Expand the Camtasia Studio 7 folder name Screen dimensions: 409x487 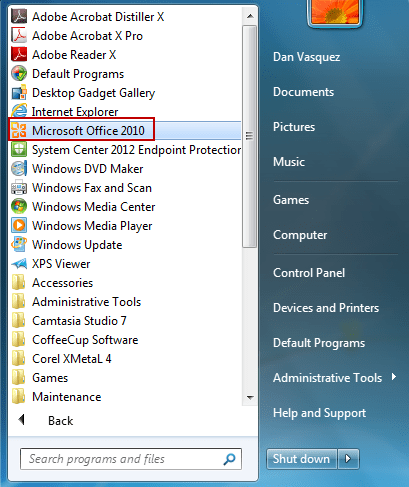tap(79, 321)
